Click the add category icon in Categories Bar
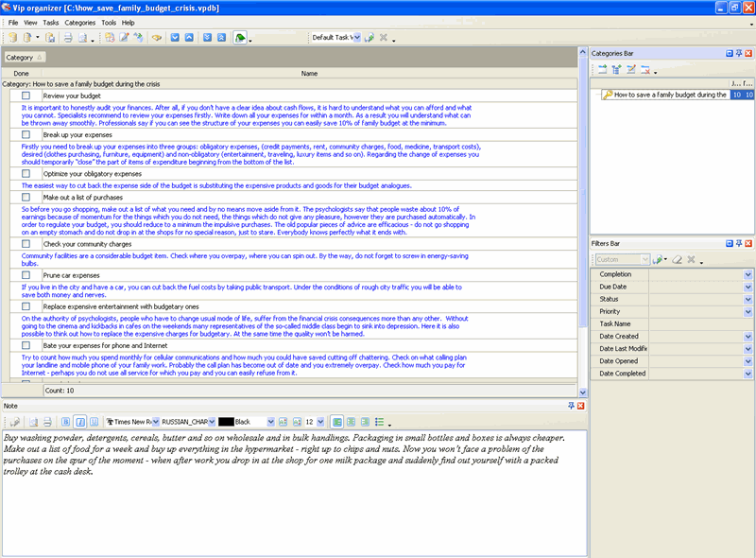This screenshot has width=756, height=558. pos(603,69)
